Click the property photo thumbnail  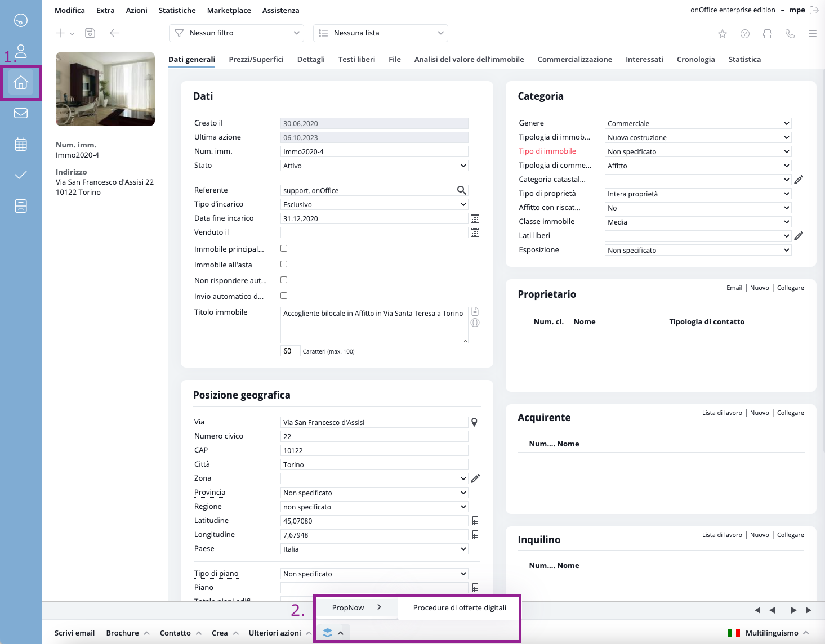105,89
